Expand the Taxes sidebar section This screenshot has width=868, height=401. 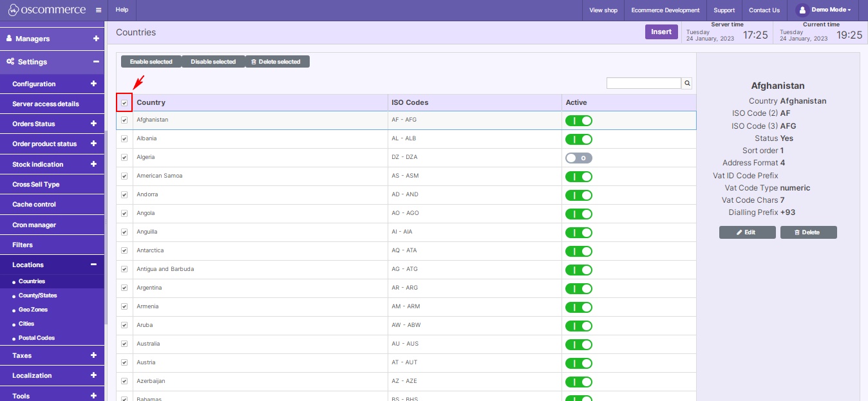pyautogui.click(x=95, y=355)
